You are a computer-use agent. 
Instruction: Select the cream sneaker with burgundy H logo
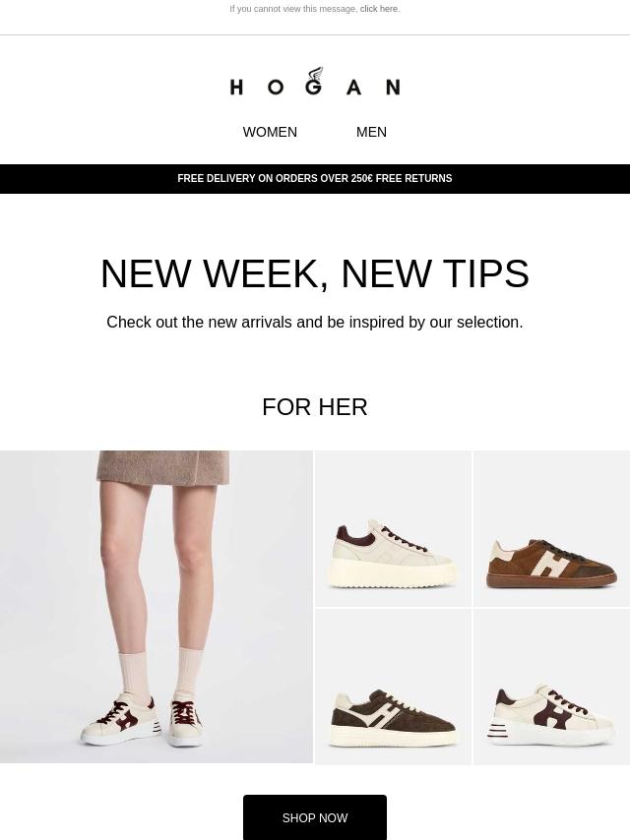tap(551, 687)
